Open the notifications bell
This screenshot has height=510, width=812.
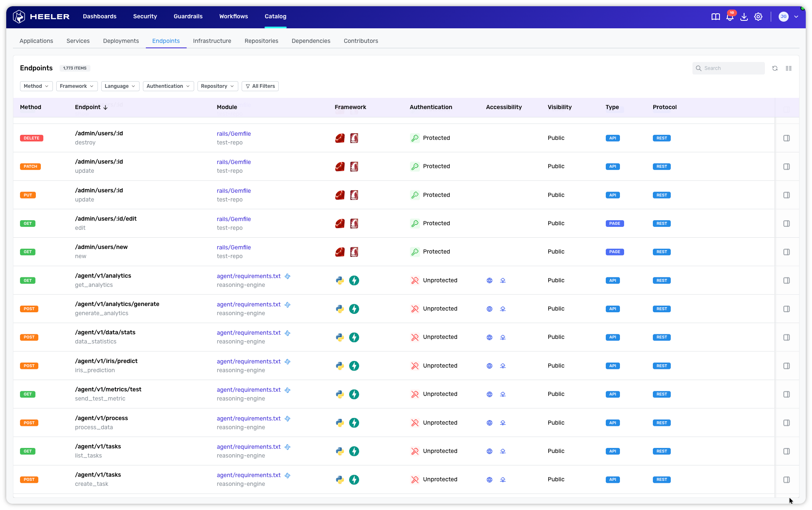(x=730, y=17)
